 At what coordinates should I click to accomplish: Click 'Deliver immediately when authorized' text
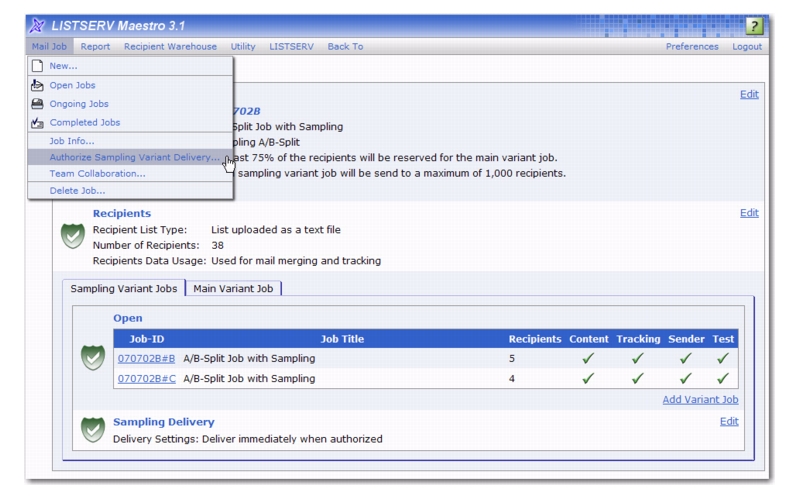tap(292, 439)
